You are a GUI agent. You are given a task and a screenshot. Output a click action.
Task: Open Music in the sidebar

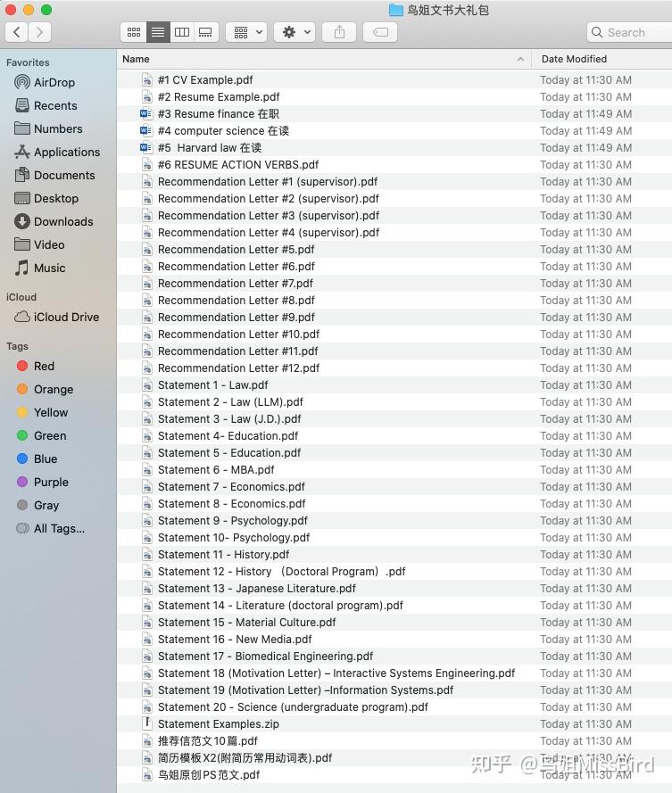tap(40, 268)
